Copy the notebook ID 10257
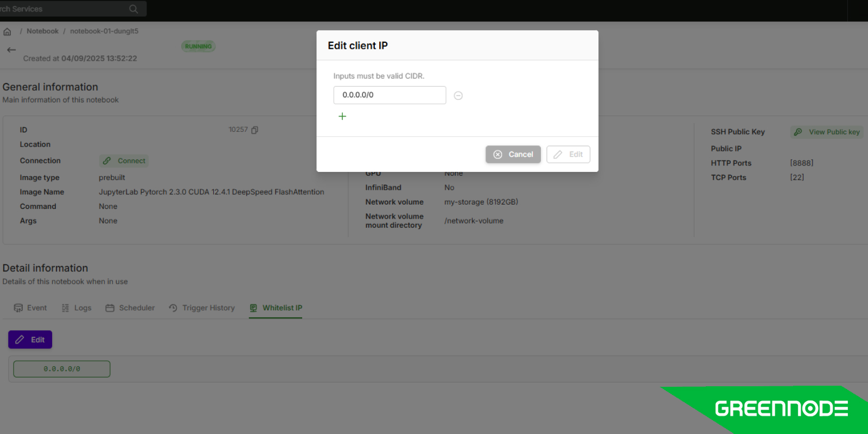868x434 pixels. pyautogui.click(x=255, y=130)
